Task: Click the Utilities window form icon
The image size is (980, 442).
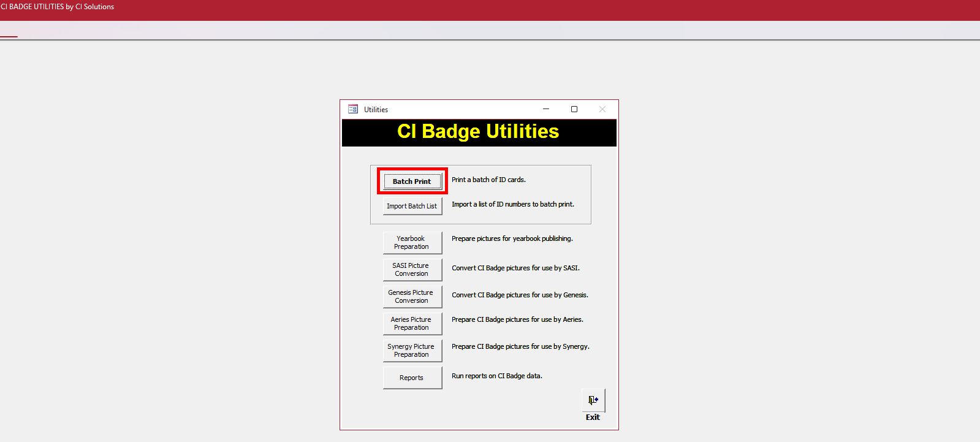Action: click(353, 109)
